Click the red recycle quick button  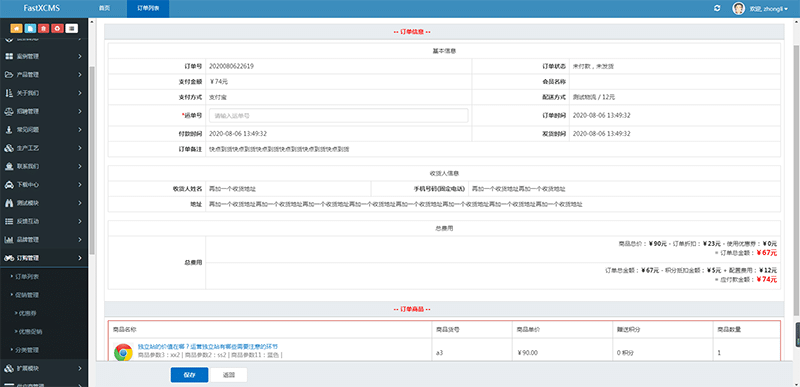point(58,29)
